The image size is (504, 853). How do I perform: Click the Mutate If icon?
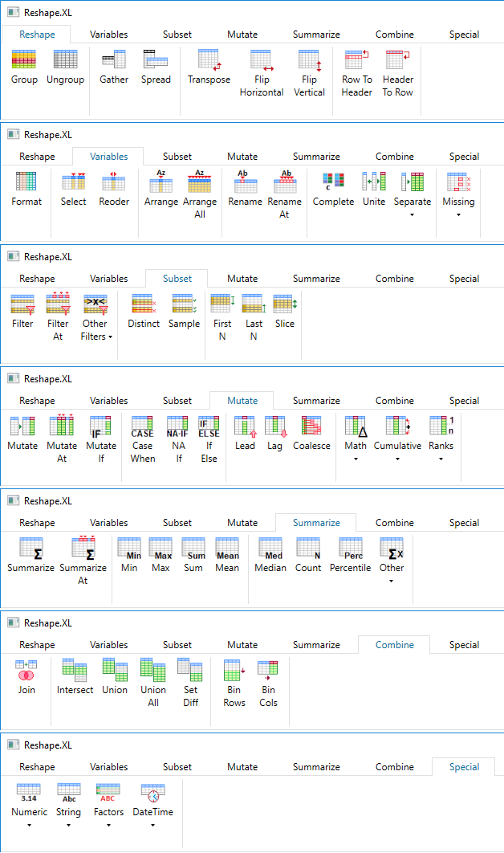(x=100, y=426)
